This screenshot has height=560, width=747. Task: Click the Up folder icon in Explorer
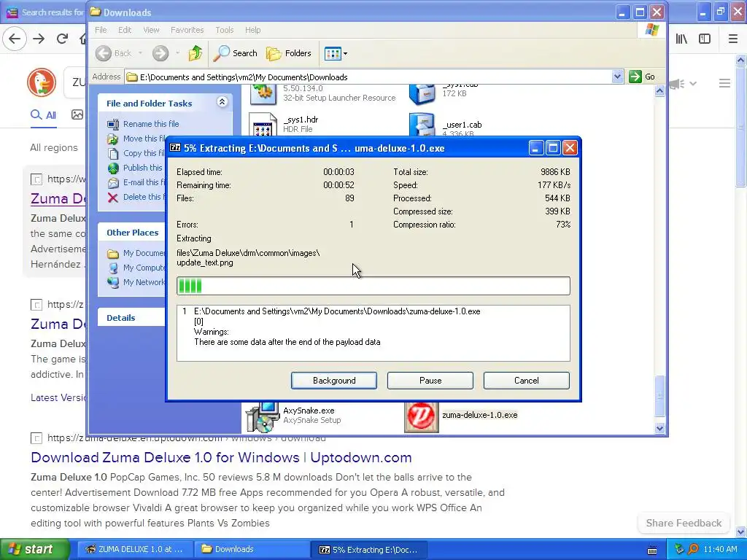coord(196,53)
